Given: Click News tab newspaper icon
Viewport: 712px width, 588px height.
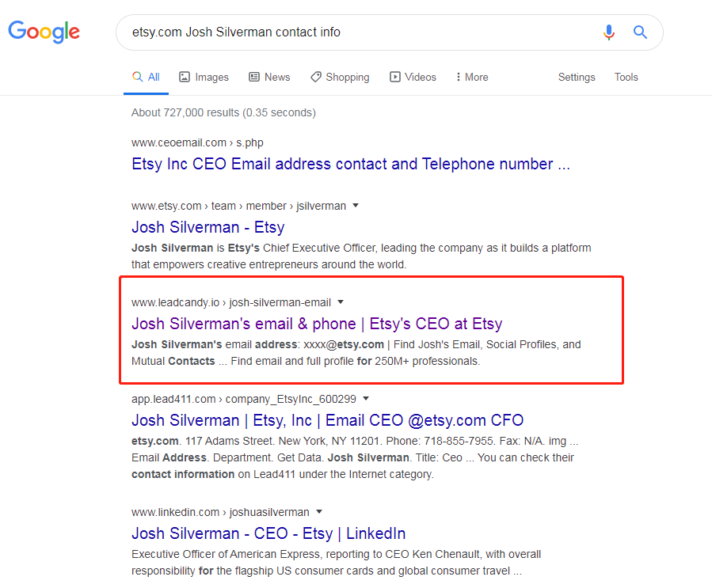Looking at the screenshot, I should click(x=254, y=77).
